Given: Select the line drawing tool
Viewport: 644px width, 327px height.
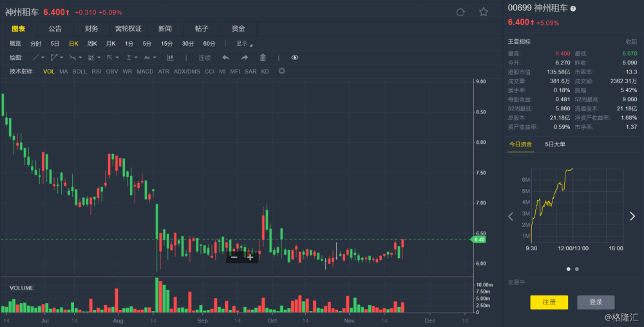Looking at the screenshot, I should [35, 57].
